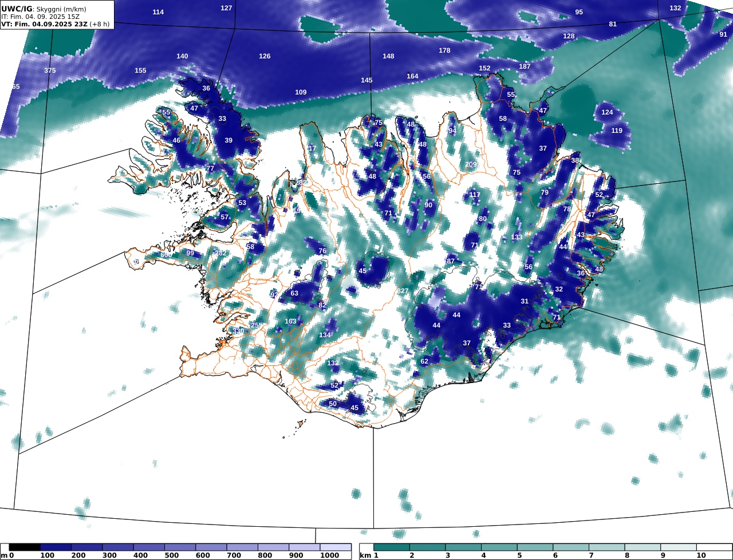The image size is (733, 560).
Task: Select the 164 value on the map
Action: 412,76
